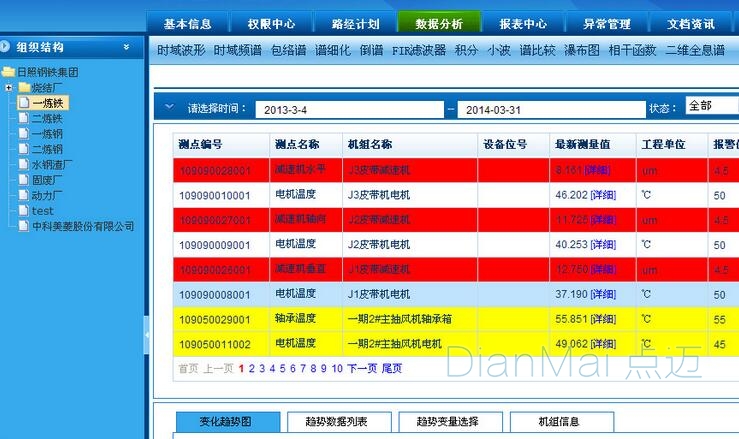Click the start date field 2013-3-4
The height and width of the screenshot is (439, 739).
[349, 110]
